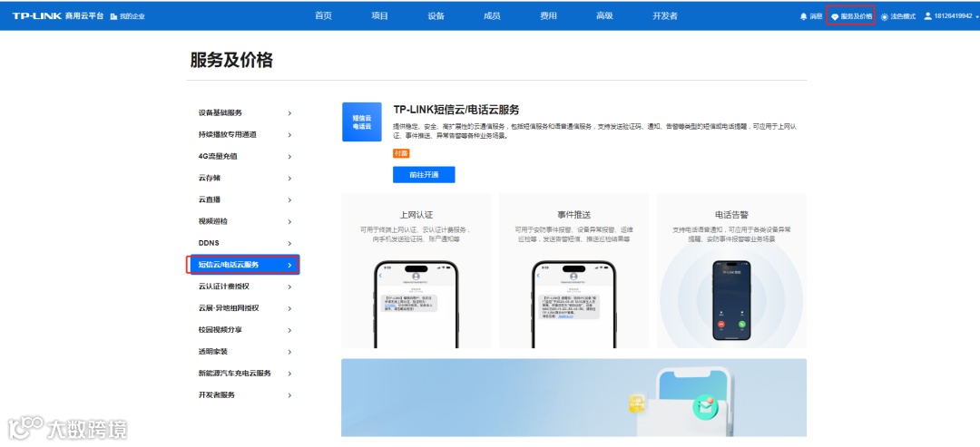This screenshot has height=447, width=980.
Task: Click the user avatar icon in header
Action: tap(928, 16)
